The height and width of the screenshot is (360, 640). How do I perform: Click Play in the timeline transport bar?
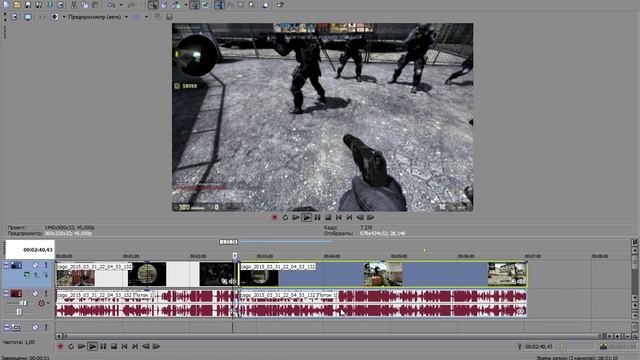pyautogui.click(x=93, y=347)
